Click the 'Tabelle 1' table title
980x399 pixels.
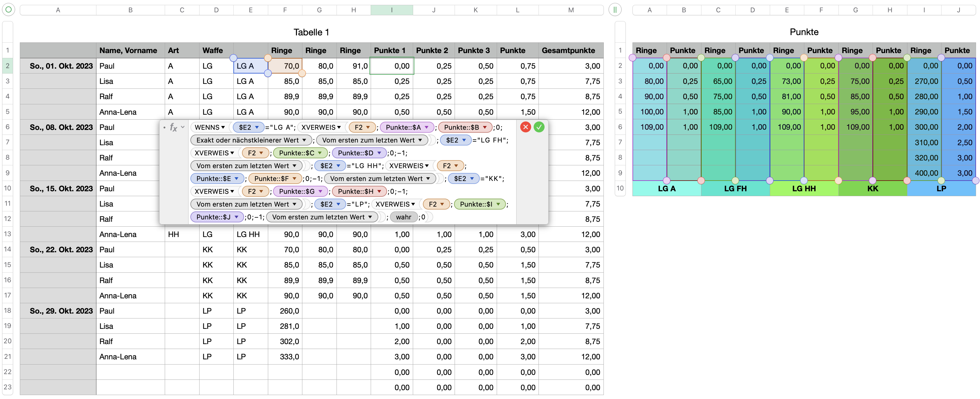coord(311,32)
